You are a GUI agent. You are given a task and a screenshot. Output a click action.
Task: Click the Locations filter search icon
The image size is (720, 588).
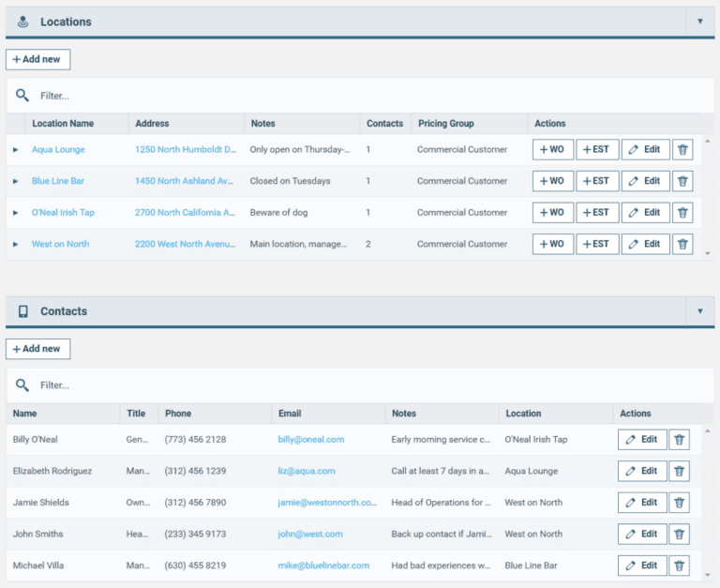(x=22, y=96)
